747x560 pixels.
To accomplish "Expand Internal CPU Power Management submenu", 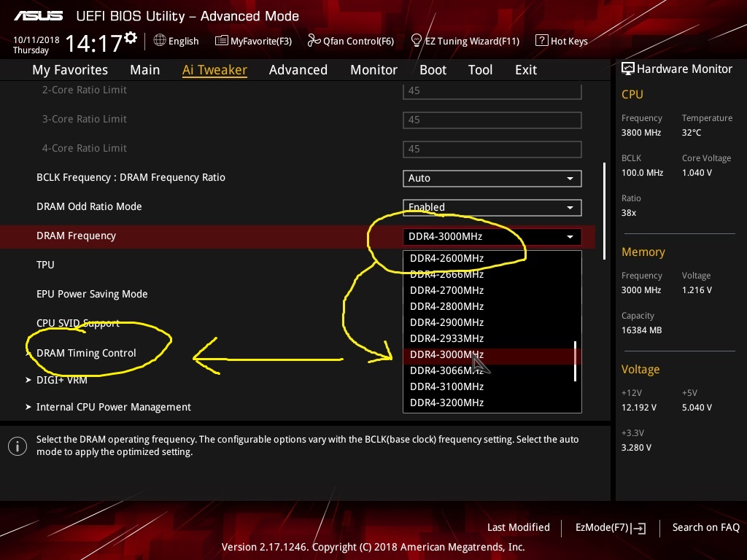I will [x=113, y=407].
